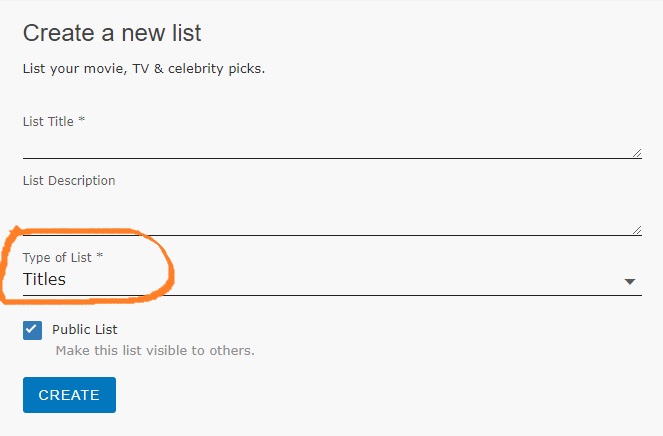Select the 'Titles' value in the dropdown
Screen dimensions: 663x436
point(45,280)
